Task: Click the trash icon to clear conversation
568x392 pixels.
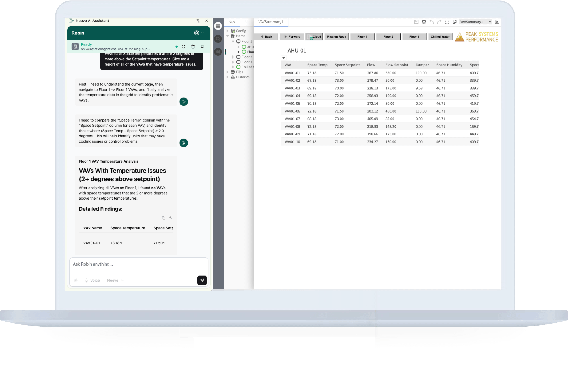Action: pyautogui.click(x=193, y=47)
